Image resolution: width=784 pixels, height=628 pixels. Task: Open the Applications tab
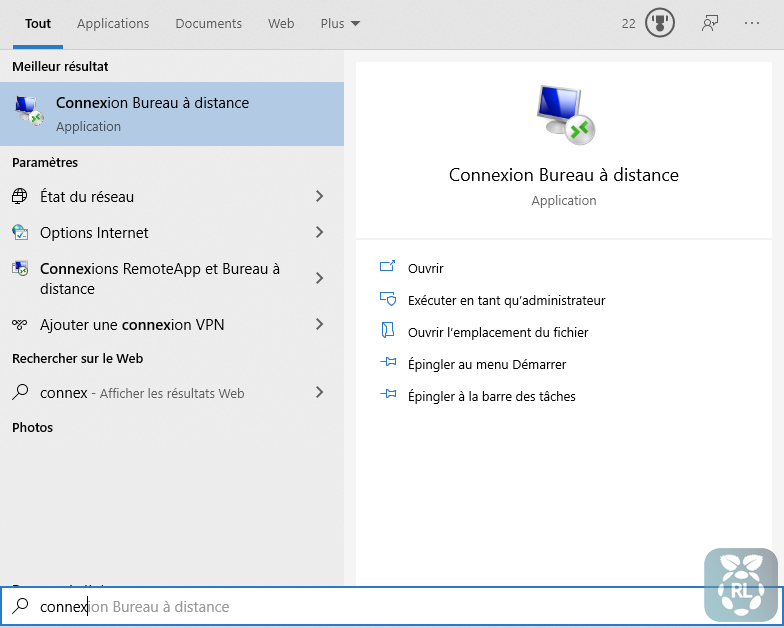(113, 24)
